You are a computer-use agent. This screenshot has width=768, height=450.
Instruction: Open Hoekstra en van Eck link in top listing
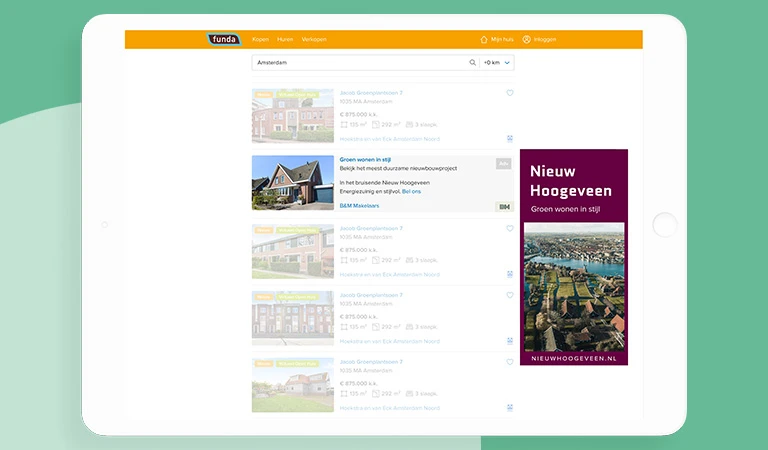point(390,139)
